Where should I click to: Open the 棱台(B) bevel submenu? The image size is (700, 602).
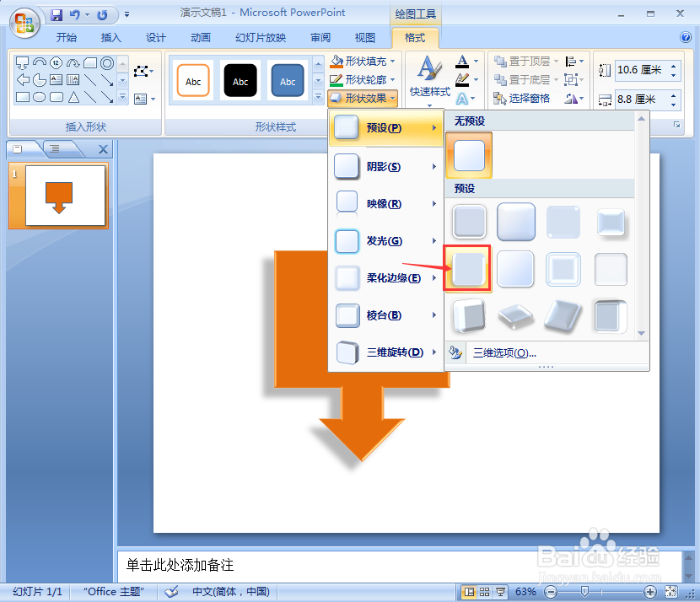(385, 315)
